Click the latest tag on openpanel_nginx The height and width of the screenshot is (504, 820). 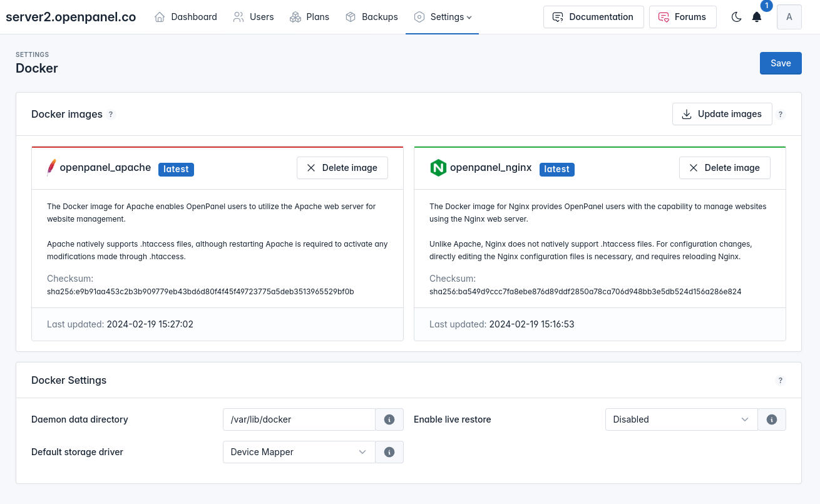pyautogui.click(x=557, y=169)
